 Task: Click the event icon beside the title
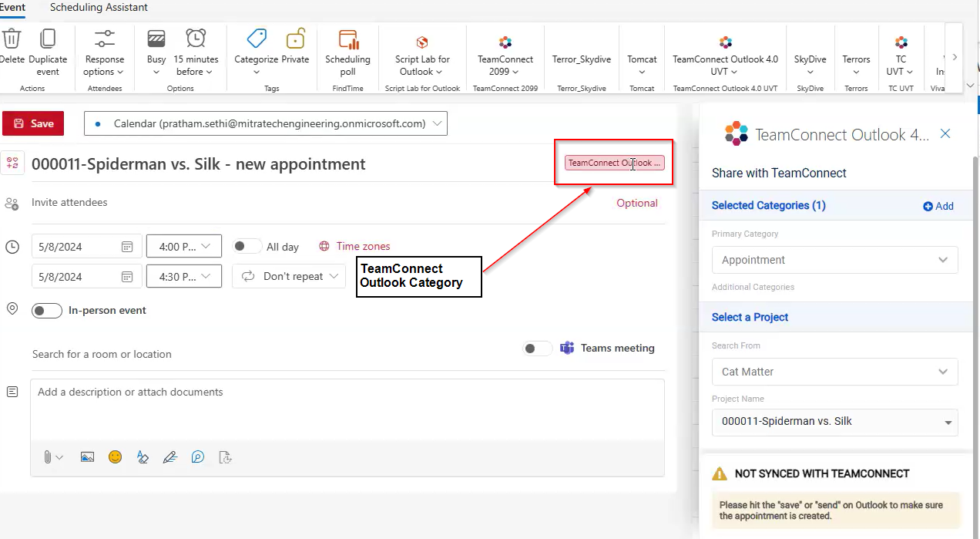pos(12,163)
